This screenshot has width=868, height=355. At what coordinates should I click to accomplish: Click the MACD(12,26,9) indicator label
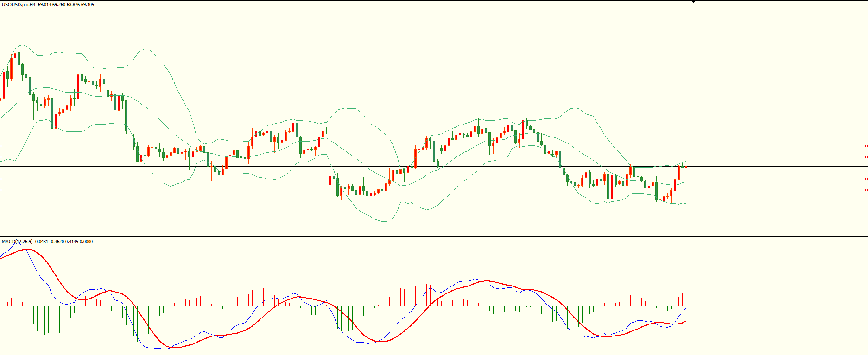(17, 242)
